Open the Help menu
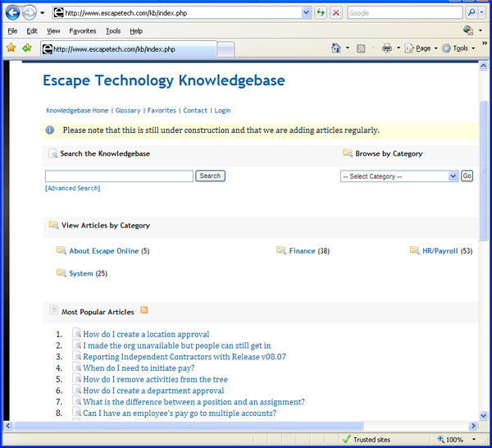This screenshot has width=492, height=448. [136, 30]
